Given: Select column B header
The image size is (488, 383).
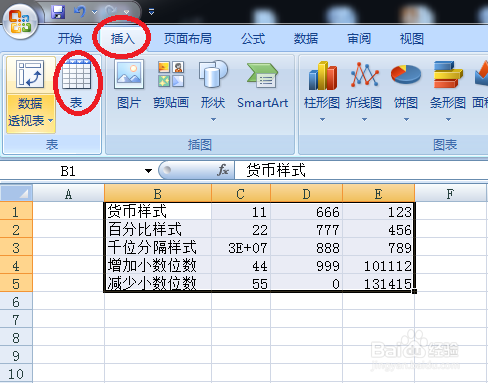Looking at the screenshot, I should pyautogui.click(x=158, y=194).
